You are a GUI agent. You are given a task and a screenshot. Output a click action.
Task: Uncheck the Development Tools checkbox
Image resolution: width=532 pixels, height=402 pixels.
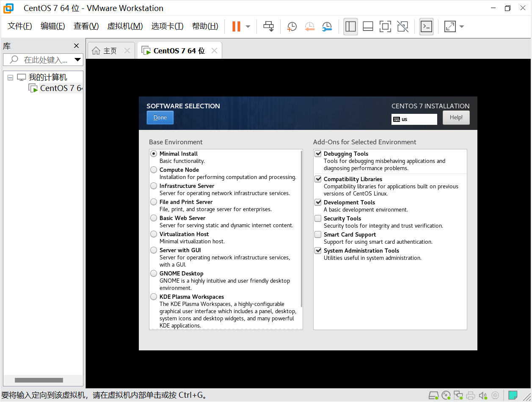(x=318, y=202)
